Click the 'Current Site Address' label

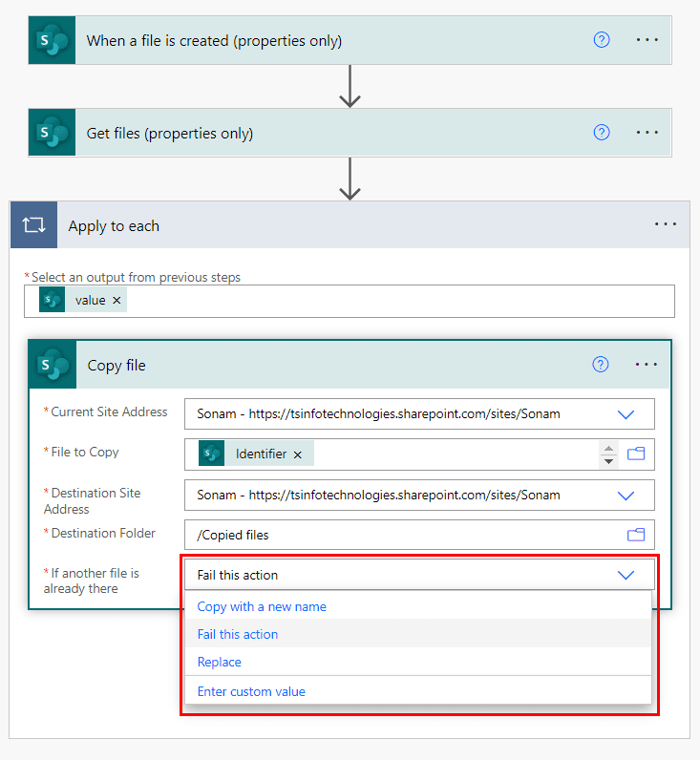point(109,412)
